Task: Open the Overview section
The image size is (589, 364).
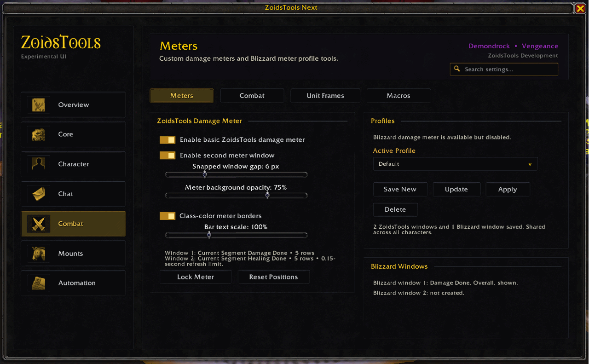Action: pyautogui.click(x=73, y=105)
